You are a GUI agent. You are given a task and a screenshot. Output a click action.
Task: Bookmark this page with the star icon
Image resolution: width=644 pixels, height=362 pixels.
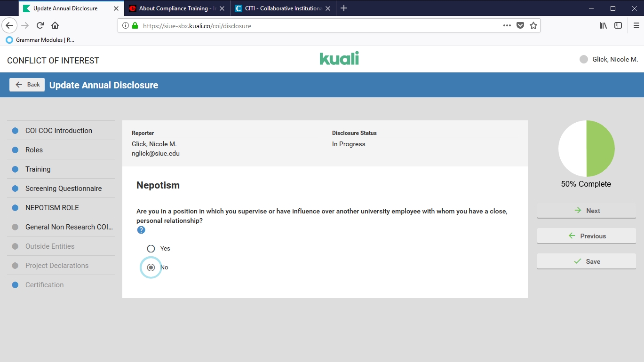click(533, 26)
